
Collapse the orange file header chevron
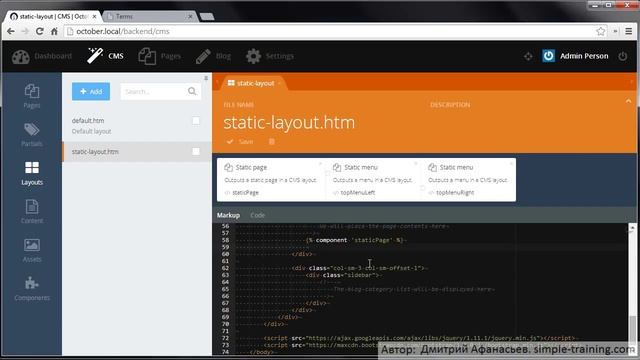pyautogui.click(x=629, y=101)
